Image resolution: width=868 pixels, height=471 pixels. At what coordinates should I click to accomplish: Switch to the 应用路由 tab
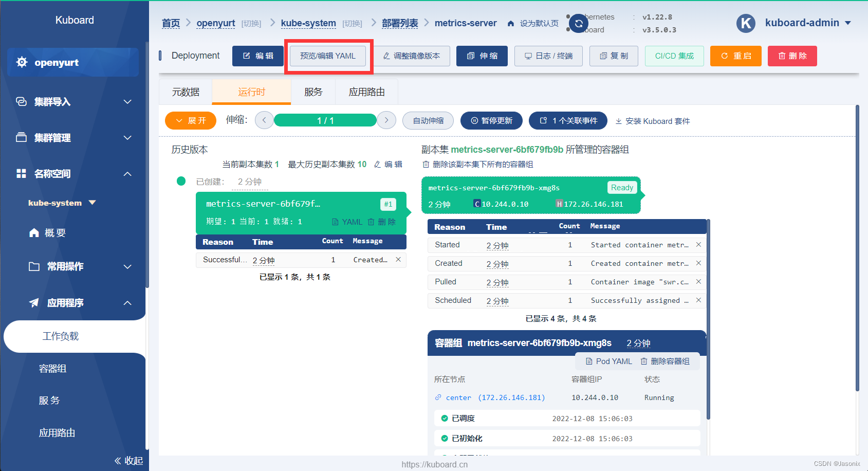(x=366, y=92)
